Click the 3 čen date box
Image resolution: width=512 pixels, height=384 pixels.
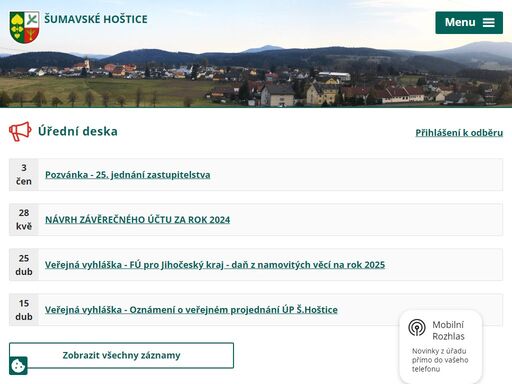[24, 175]
